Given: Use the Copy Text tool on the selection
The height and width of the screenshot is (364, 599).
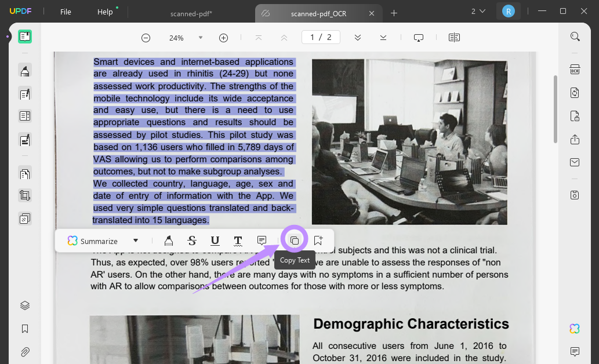Looking at the screenshot, I should (x=295, y=239).
